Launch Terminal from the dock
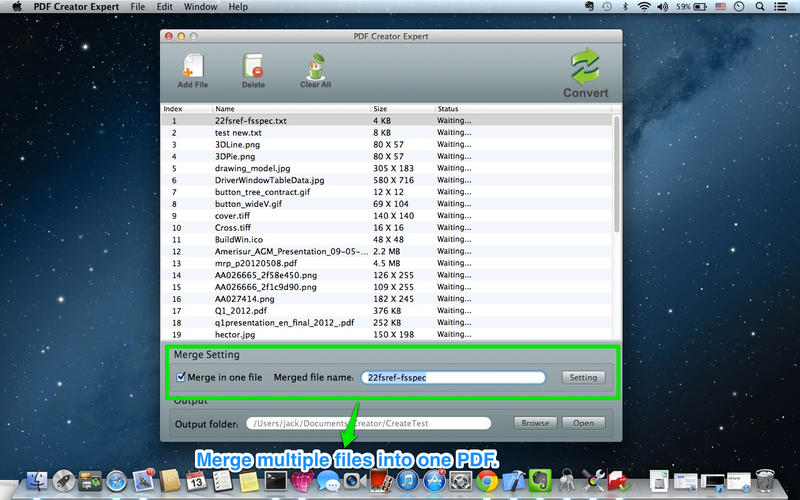The width and height of the screenshot is (800, 500). (x=276, y=481)
